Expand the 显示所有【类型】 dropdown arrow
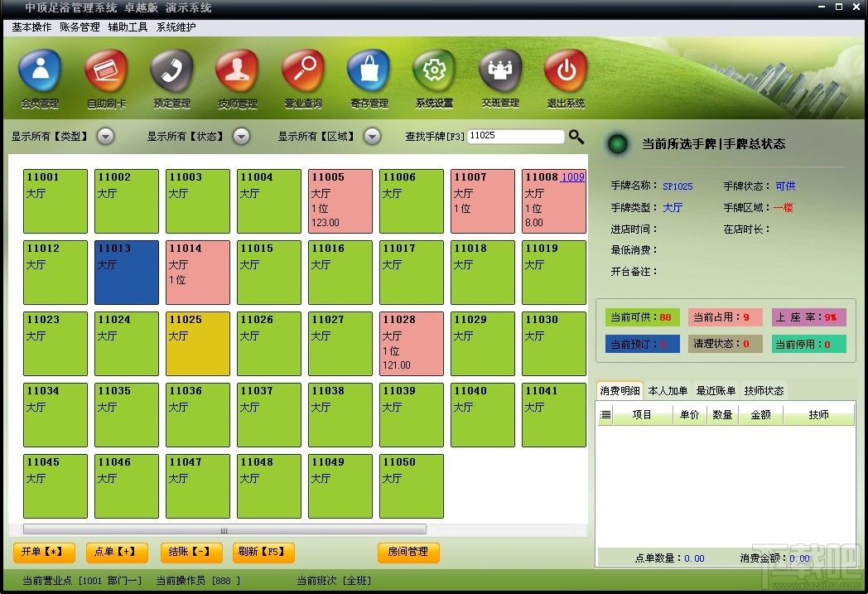Image resolution: width=868 pixels, height=594 pixels. pyautogui.click(x=106, y=136)
